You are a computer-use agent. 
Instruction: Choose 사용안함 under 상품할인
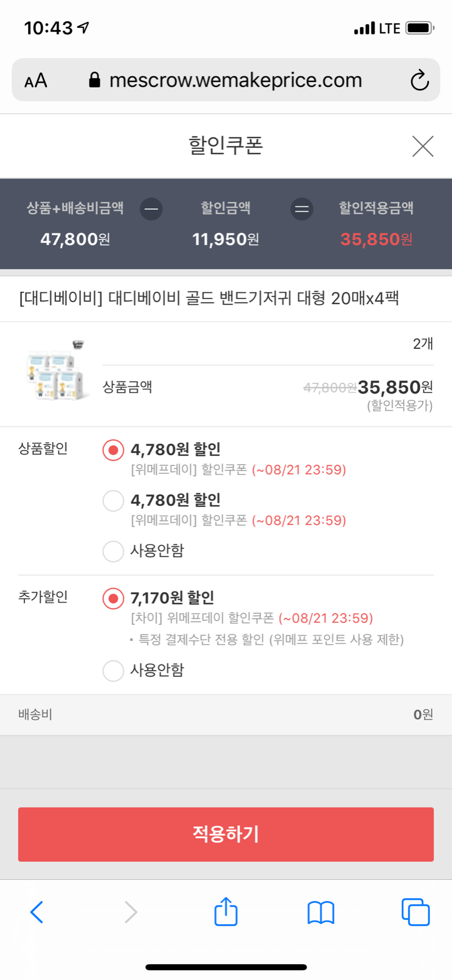[114, 551]
